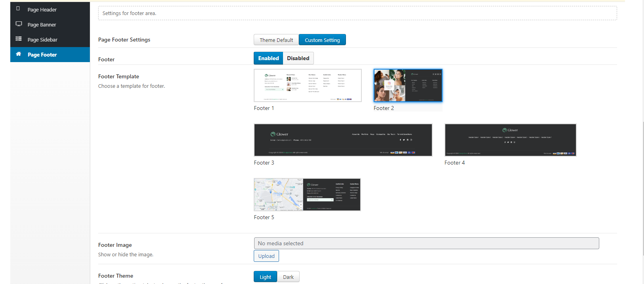Click the Page Banner monitor icon
This screenshot has width=644, height=284.
[x=19, y=24]
